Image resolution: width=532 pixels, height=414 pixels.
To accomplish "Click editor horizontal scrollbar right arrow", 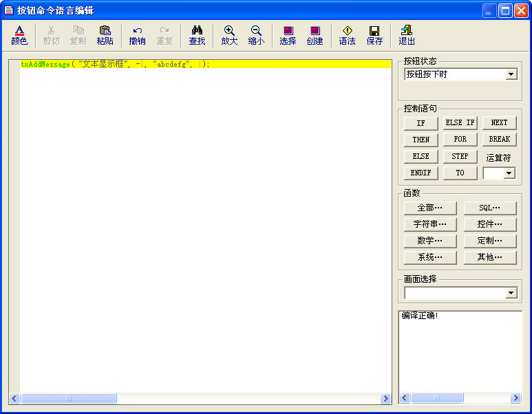I will [385, 398].
